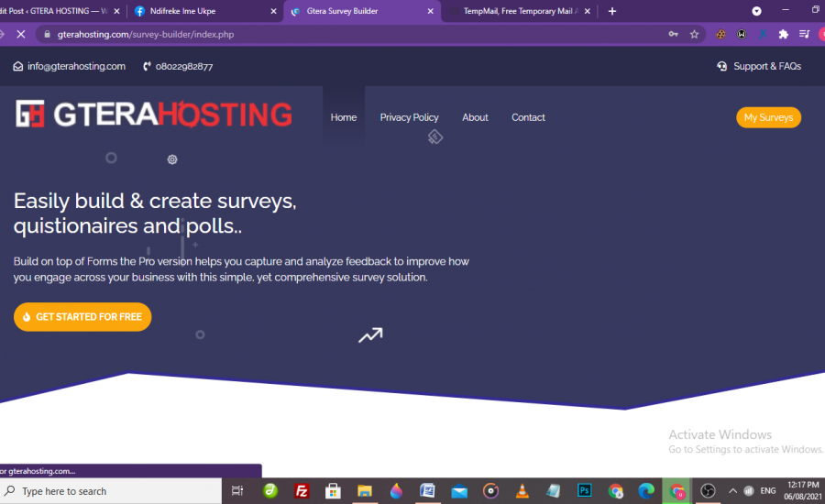
Task: Switch to the TempMail tab
Action: coord(521,11)
